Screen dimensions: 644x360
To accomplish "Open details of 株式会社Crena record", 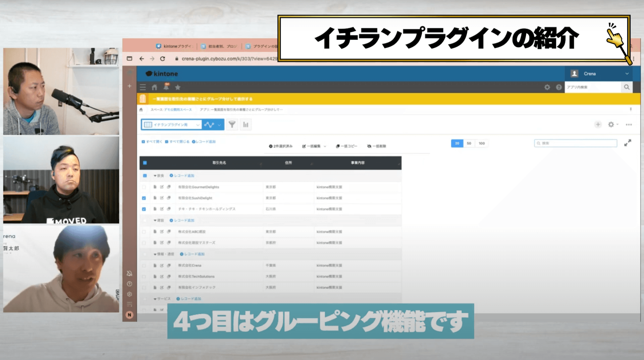I will [155, 265].
